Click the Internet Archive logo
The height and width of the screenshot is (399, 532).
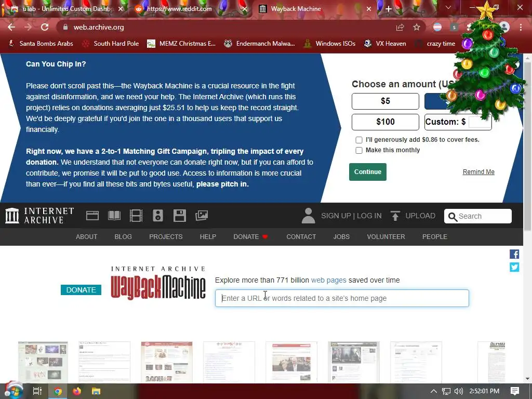39,216
